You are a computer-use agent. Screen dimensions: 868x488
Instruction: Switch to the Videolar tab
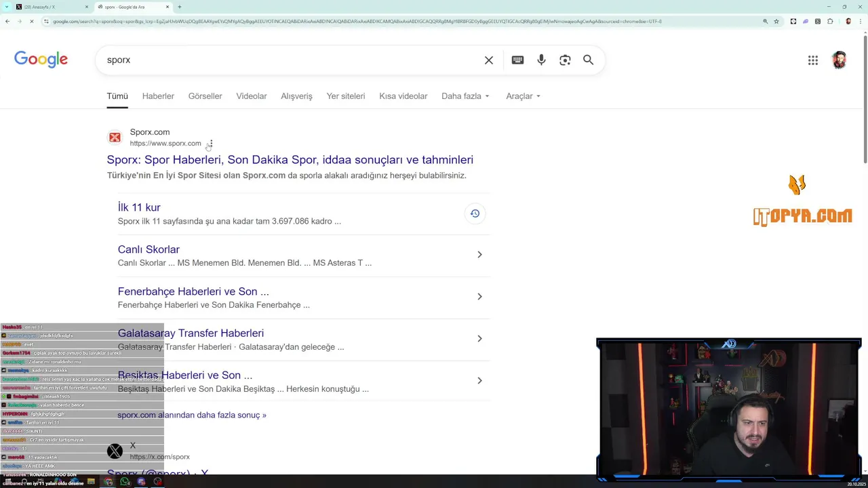252,96
